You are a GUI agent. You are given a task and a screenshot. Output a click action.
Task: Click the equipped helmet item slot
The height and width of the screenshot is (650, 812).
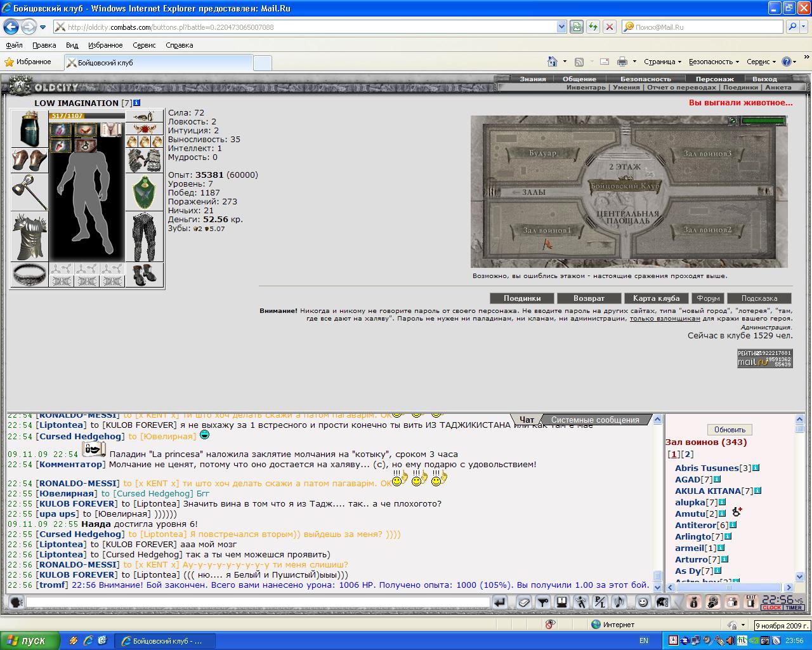click(29, 128)
